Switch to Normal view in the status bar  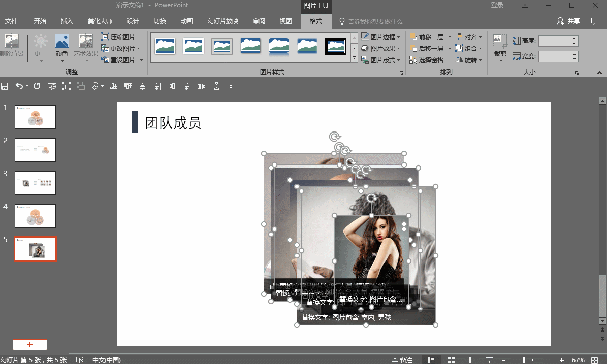click(432, 360)
